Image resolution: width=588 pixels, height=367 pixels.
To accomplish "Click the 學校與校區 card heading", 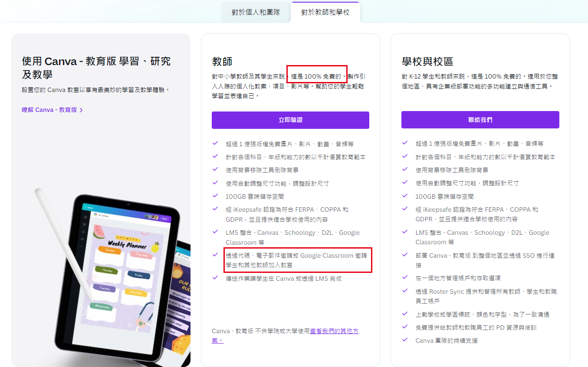I will [427, 62].
